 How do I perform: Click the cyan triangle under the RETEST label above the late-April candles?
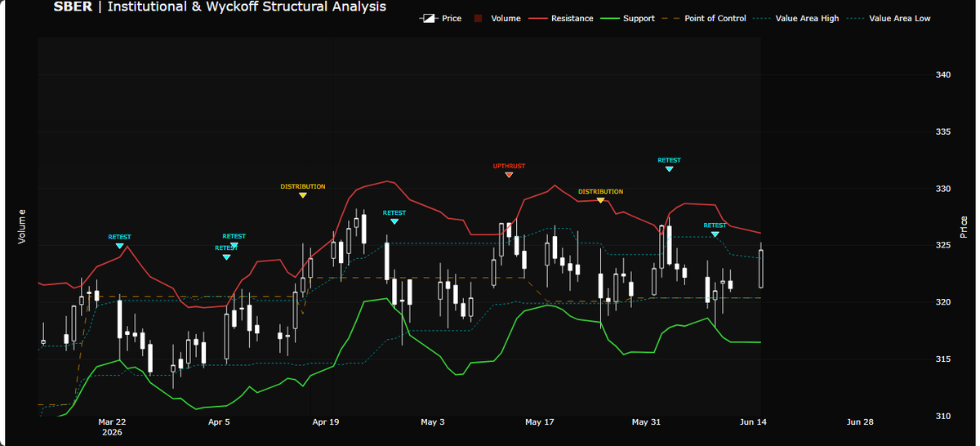pos(394,221)
